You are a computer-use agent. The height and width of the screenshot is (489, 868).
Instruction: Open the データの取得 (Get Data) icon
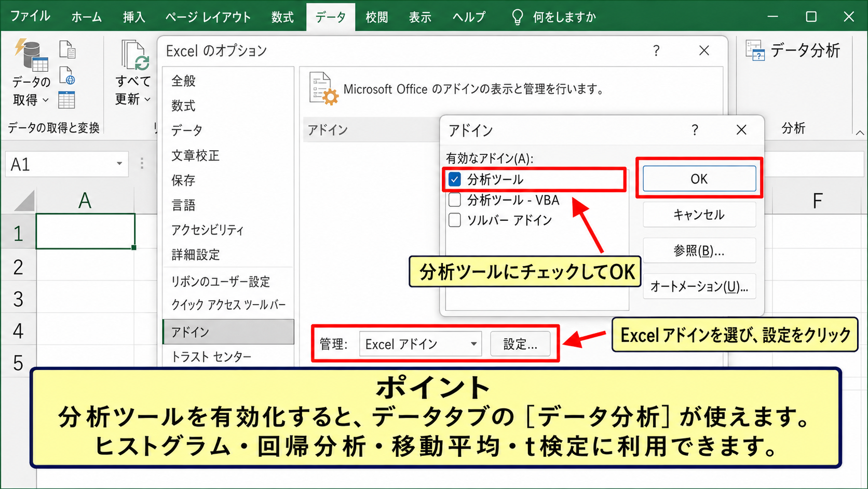coord(31,55)
